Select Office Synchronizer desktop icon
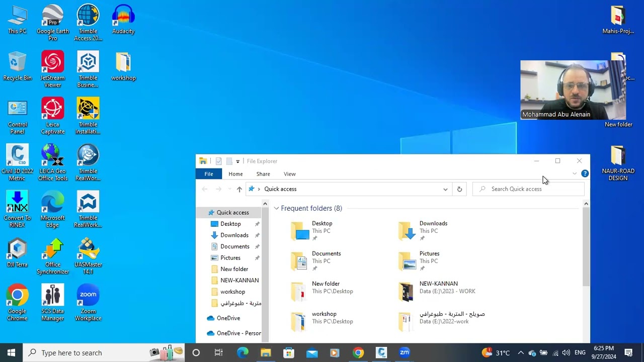 [x=53, y=256]
